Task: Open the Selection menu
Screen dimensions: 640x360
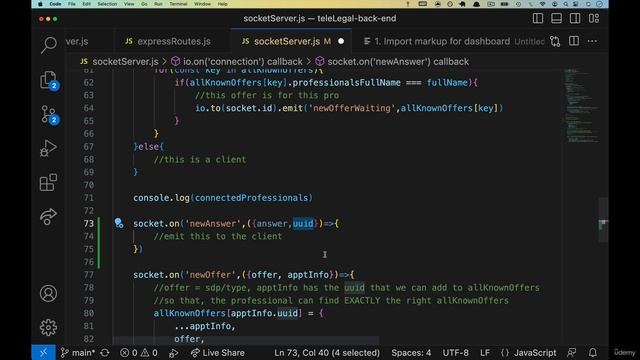Action: point(107,4)
